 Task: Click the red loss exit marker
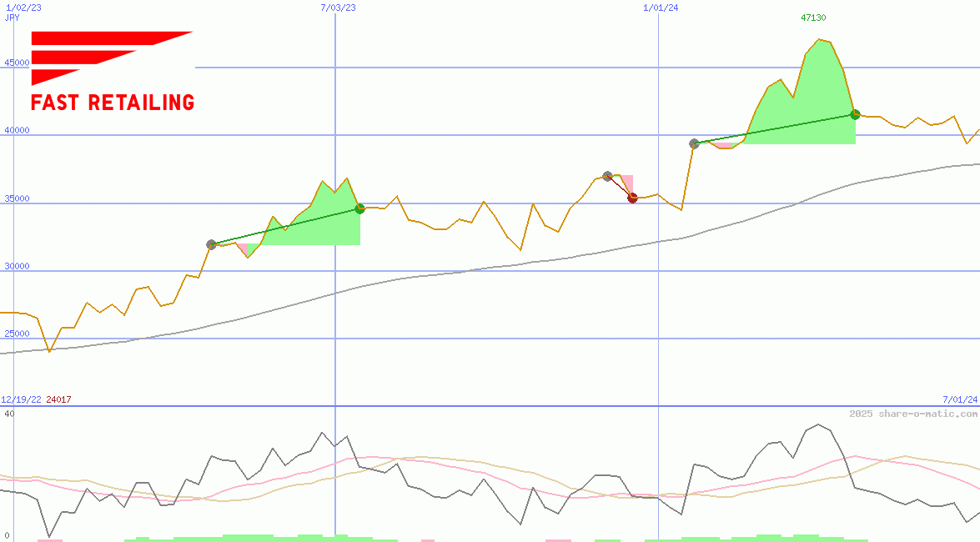[632, 198]
